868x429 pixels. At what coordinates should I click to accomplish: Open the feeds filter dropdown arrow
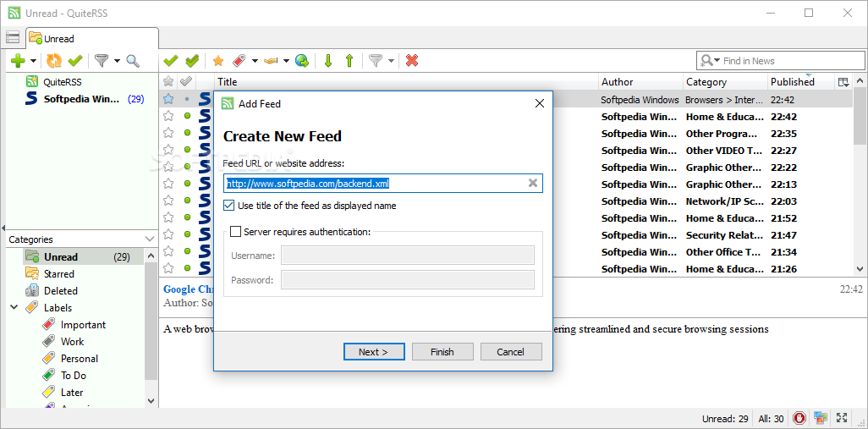pos(117,62)
